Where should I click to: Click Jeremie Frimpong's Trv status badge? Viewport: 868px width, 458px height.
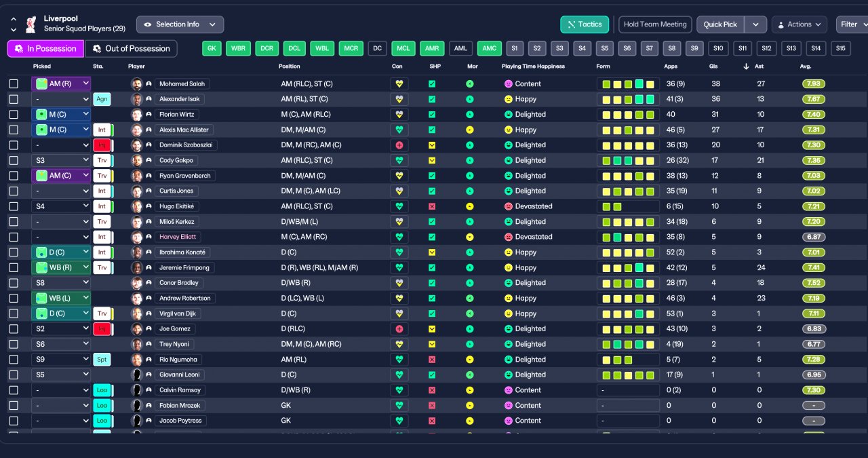coord(102,267)
